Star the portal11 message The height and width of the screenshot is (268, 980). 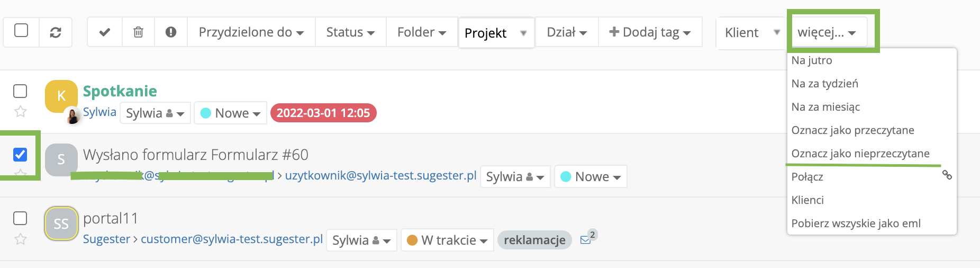21,239
